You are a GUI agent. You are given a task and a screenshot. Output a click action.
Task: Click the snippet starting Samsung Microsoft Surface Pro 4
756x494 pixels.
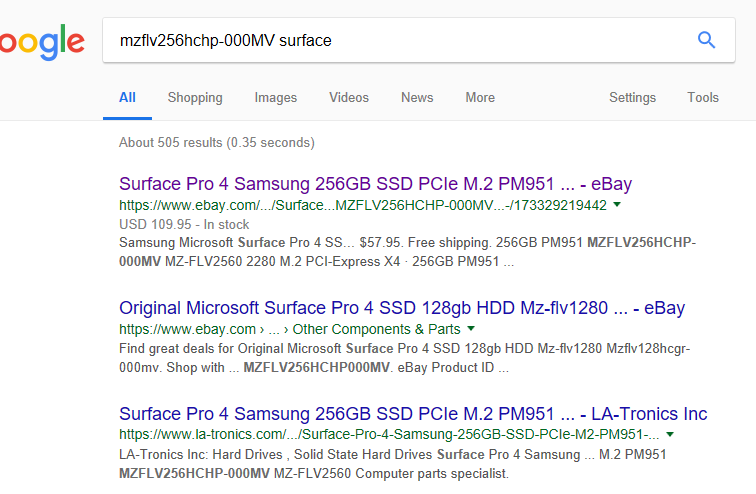click(x=407, y=252)
